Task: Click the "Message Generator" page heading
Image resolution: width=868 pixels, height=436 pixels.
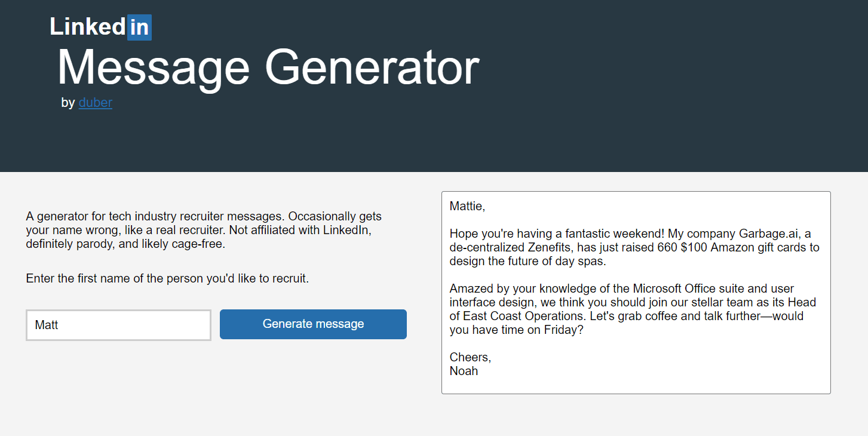Action: (x=268, y=67)
